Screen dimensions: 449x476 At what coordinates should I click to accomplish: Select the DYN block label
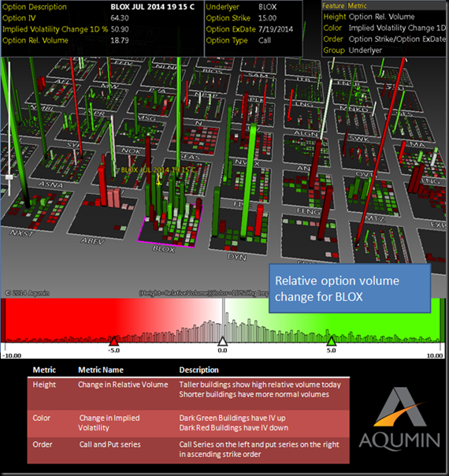pyautogui.click(x=237, y=257)
